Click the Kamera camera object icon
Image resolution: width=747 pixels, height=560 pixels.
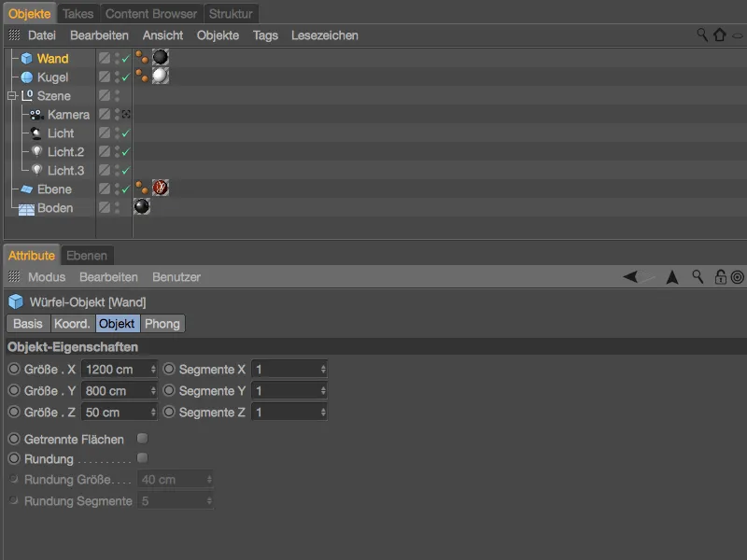pyautogui.click(x=36, y=115)
